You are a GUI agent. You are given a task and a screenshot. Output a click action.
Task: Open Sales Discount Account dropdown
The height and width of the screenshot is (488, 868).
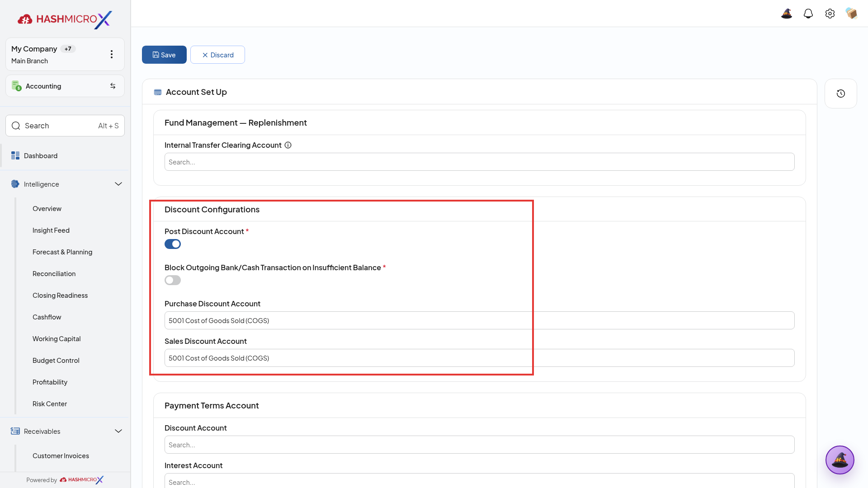(x=479, y=358)
